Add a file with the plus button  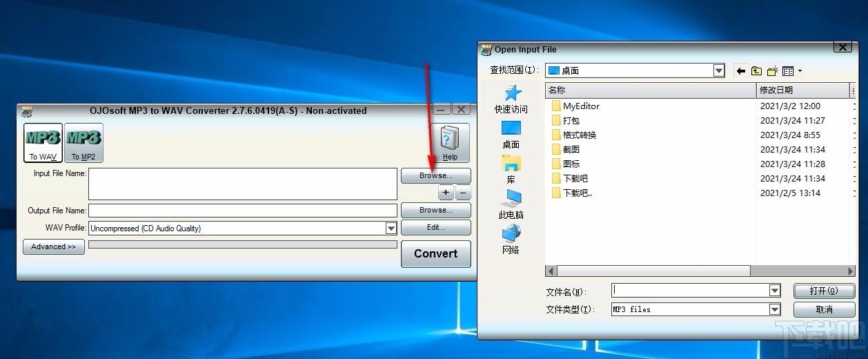446,193
